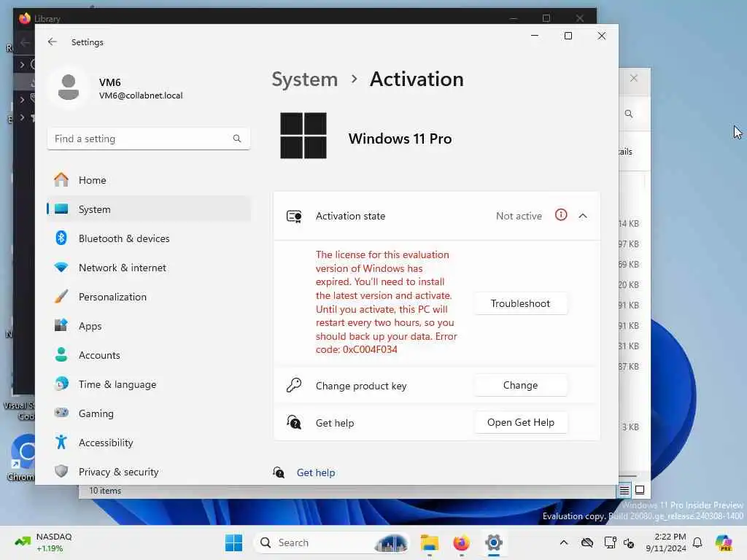Viewport: 747px width, 560px height.
Task: Select System in the settings sidebar
Action: click(149, 209)
